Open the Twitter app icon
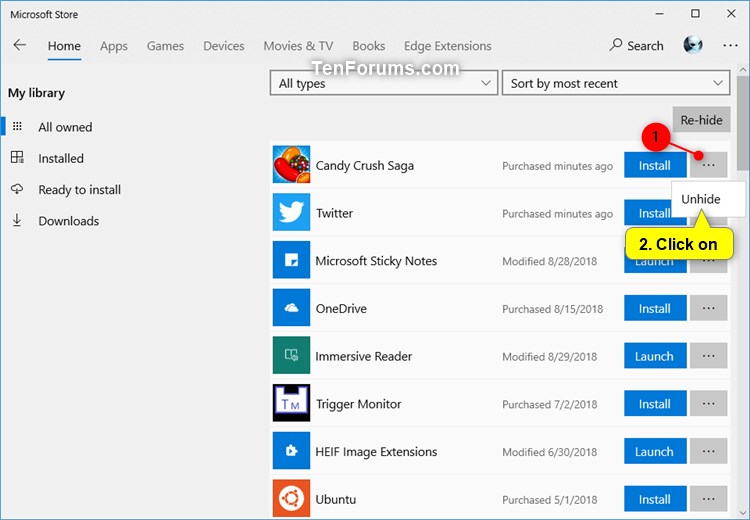Viewport: 750px width, 520px height. (x=291, y=212)
